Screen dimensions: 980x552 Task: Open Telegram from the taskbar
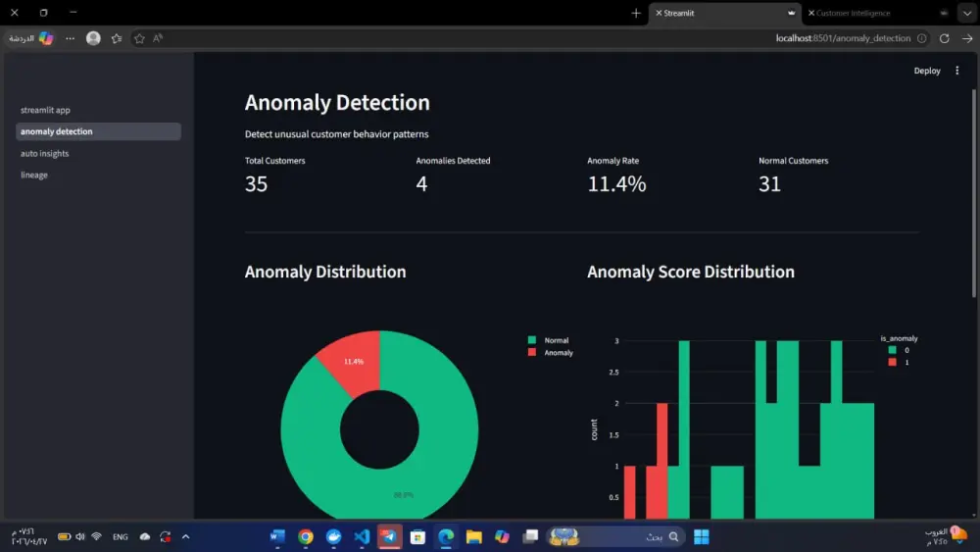coord(389,537)
